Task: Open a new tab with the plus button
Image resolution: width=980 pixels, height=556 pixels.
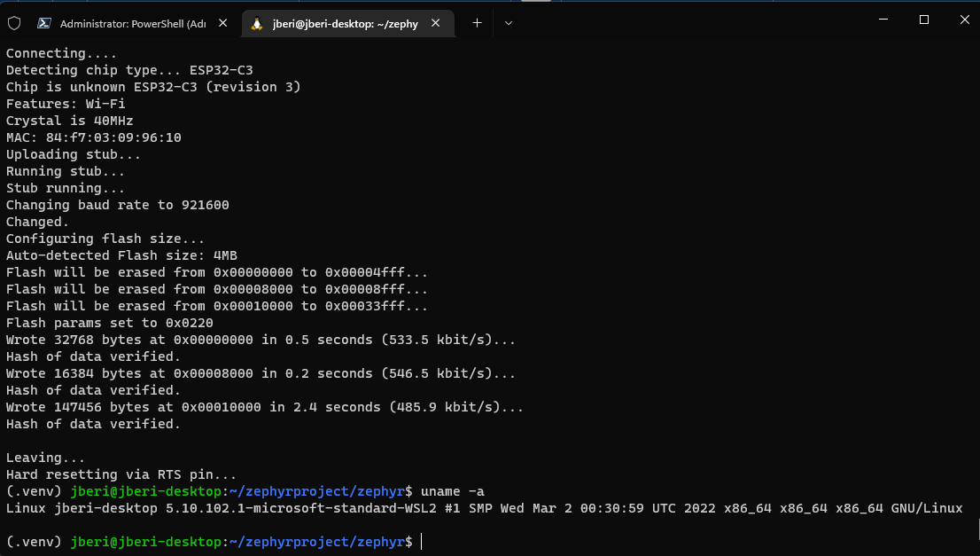Action: 477,23
